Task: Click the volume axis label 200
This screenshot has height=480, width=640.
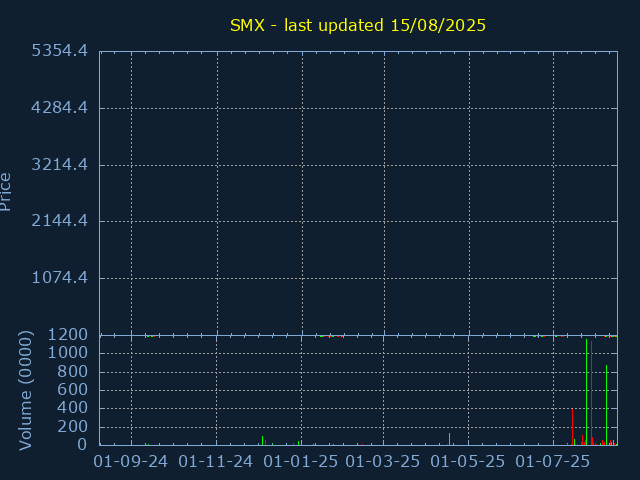Action: [x=72, y=427]
